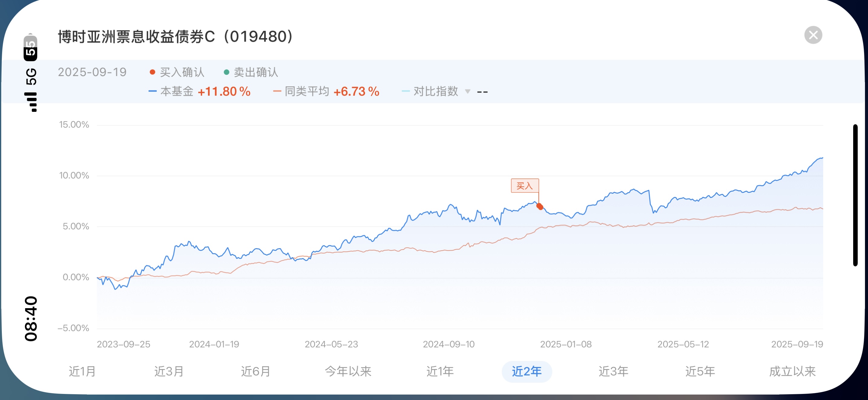Show 今年以来 performance
This screenshot has width=868, height=400.
pos(348,371)
